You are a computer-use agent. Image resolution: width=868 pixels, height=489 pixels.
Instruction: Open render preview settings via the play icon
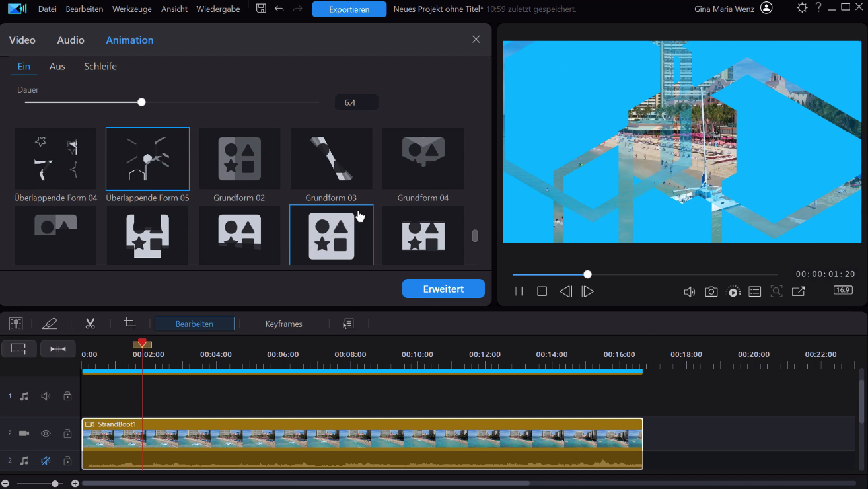point(733,291)
